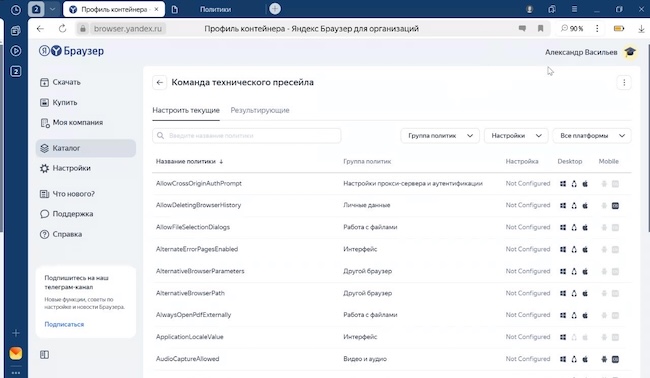Bookmark this page with the bookmark icon
The image size is (650, 378).
pos(541,29)
